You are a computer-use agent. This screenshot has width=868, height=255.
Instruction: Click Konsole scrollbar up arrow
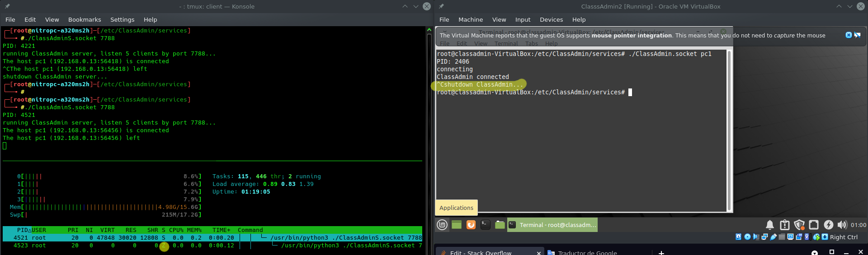(429, 30)
